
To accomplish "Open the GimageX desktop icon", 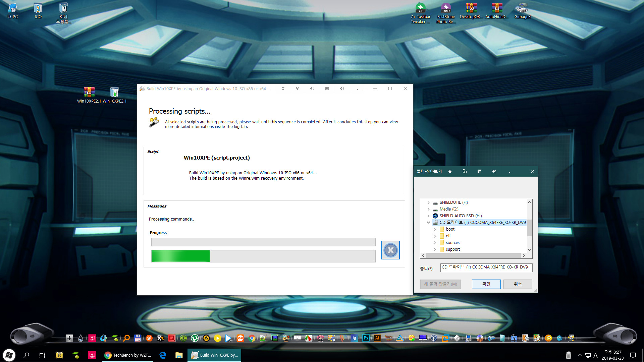I will point(522,11).
